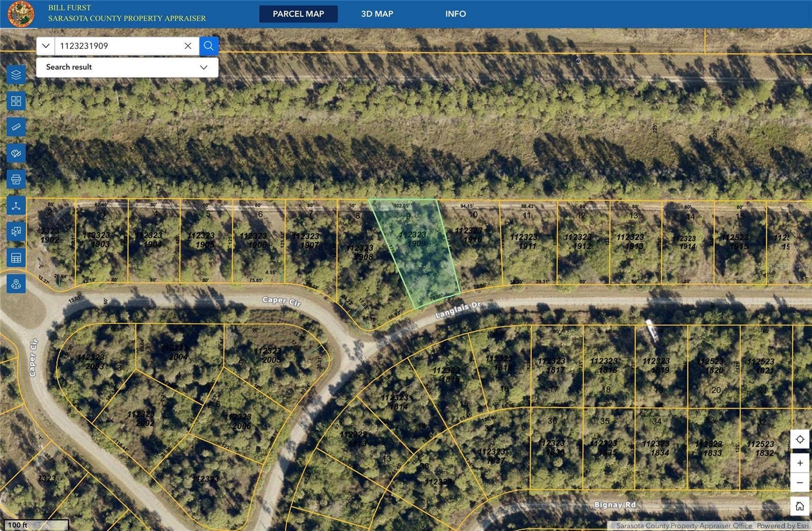Click the map pin locations icon
Viewport: 812px width, 531px height.
(x=16, y=284)
